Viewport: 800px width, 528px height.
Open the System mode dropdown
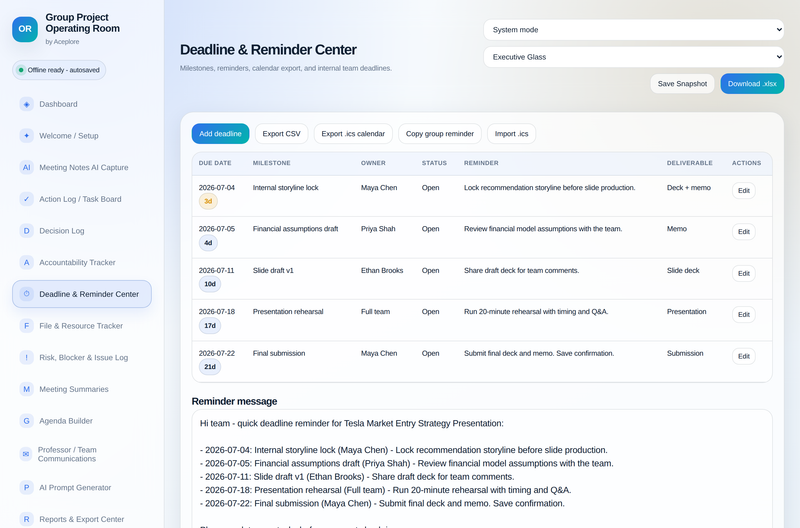coord(634,30)
